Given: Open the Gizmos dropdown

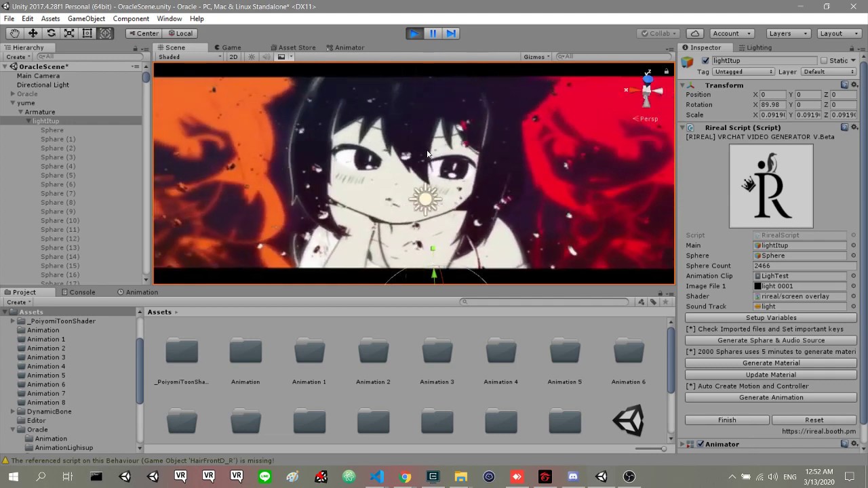Looking at the screenshot, I should point(536,57).
